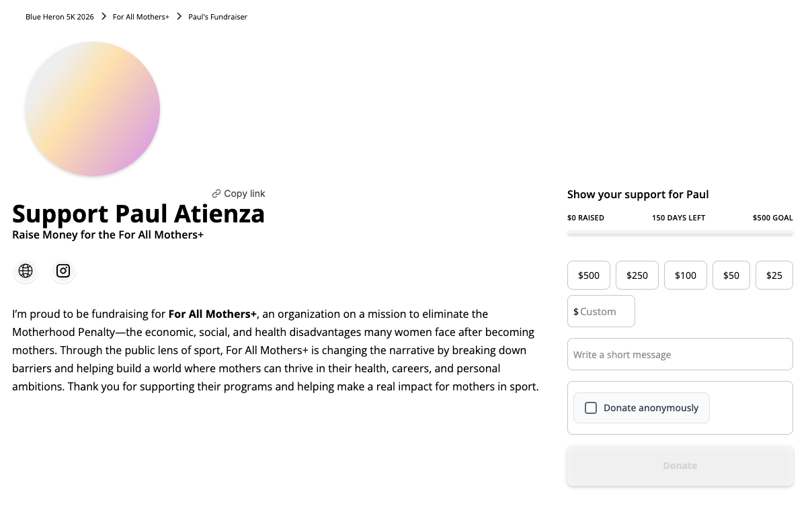This screenshot has height=508, width=812.
Task: Click the chevron after For All Mothers+ breadcrumb
Action: (x=179, y=16)
